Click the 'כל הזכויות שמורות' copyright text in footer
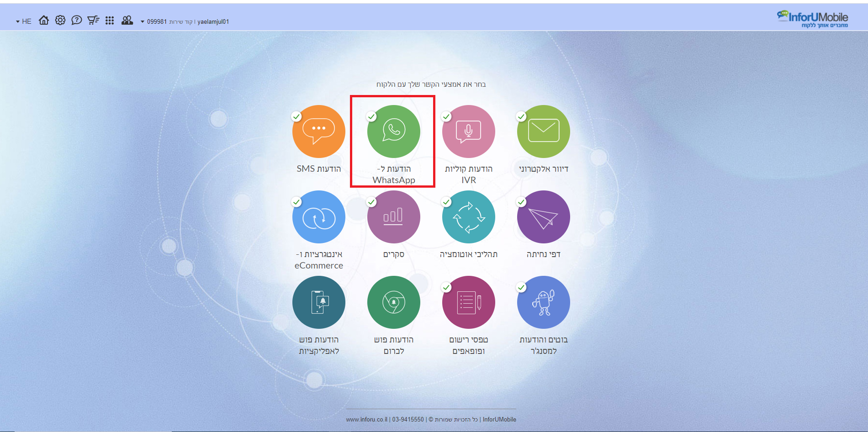868x432 pixels. (456, 419)
